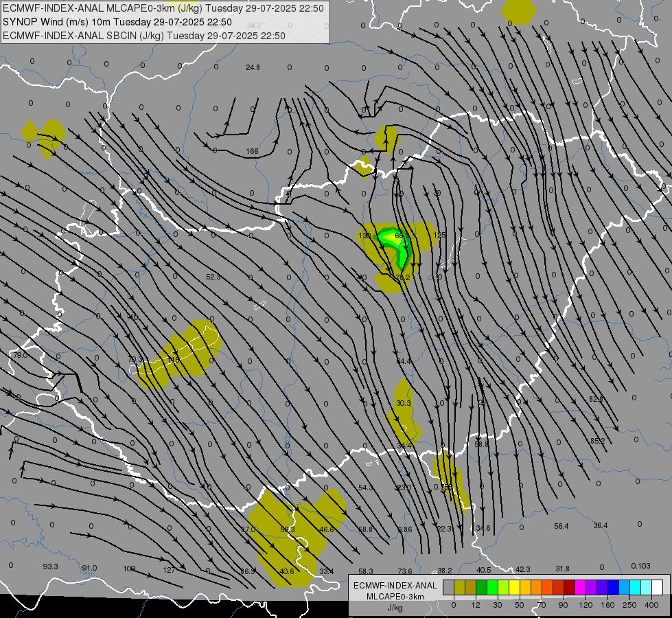Click the map value "93.3"
Image resolution: width=672 pixels, height=618 pixels.
pyautogui.click(x=50, y=566)
